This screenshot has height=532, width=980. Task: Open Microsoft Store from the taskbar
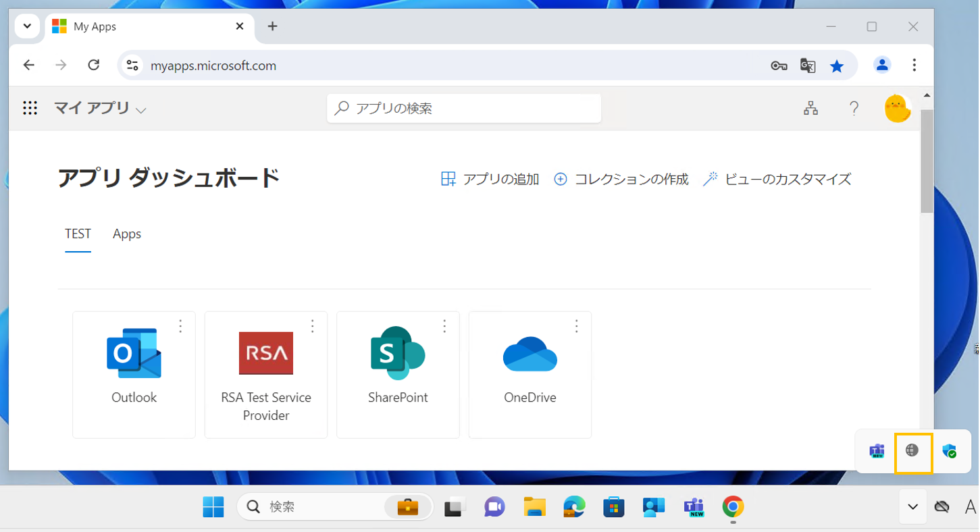point(614,507)
